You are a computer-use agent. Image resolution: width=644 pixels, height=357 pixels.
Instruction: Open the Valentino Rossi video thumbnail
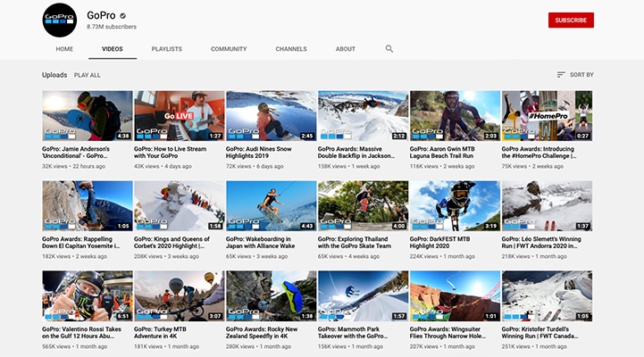[x=87, y=296]
